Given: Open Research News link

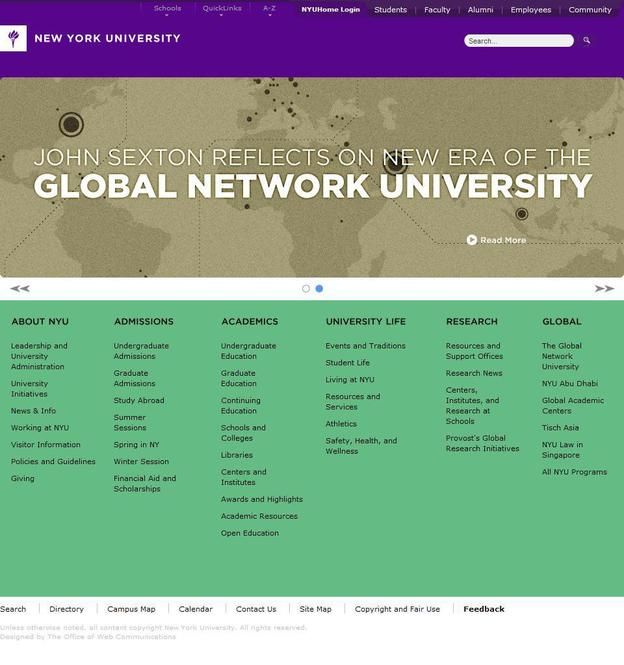Looking at the screenshot, I should coord(474,373).
